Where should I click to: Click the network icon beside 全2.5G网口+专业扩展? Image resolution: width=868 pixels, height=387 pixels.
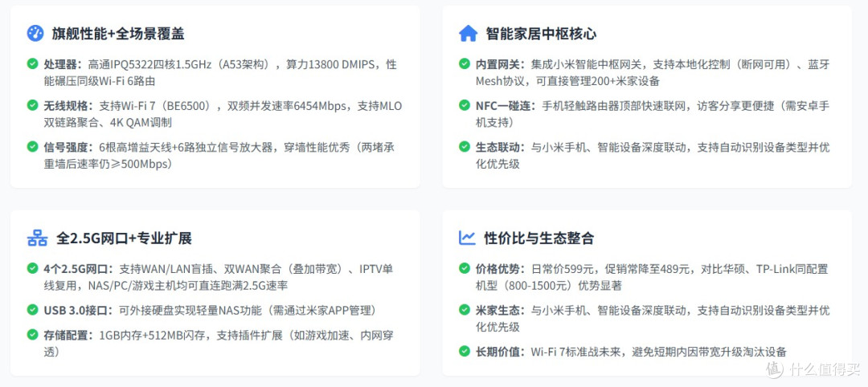pos(37,238)
